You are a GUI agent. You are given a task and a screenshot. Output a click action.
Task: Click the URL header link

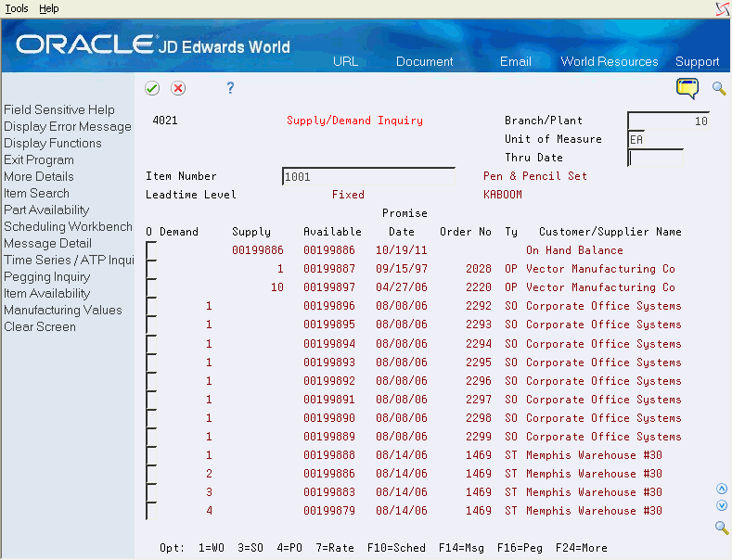coord(345,61)
